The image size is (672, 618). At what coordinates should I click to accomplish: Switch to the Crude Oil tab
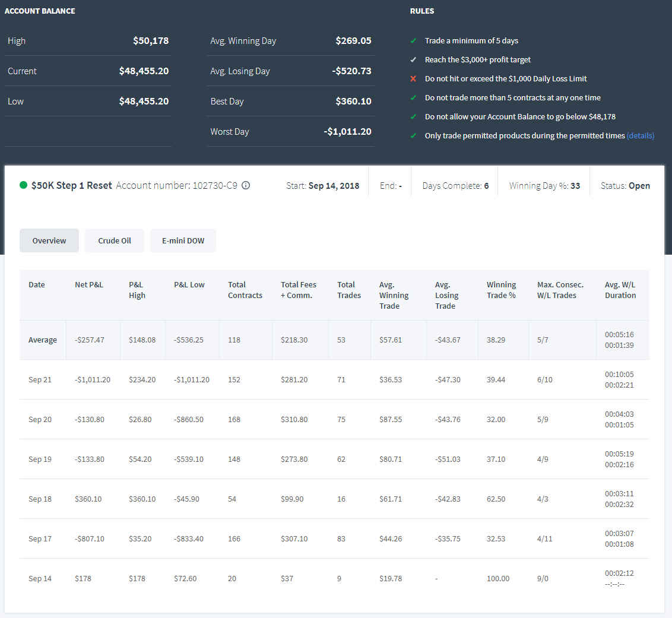115,241
